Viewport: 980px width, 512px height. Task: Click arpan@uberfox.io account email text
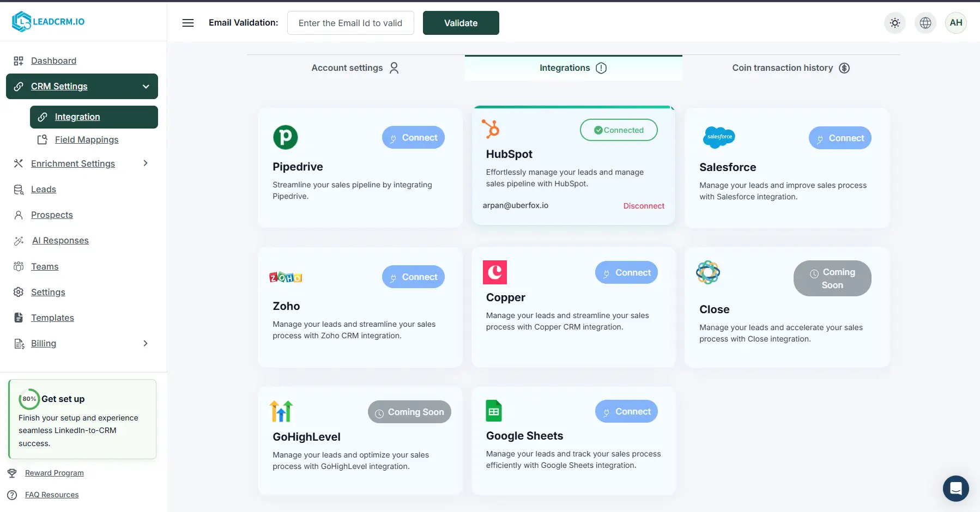pos(516,205)
